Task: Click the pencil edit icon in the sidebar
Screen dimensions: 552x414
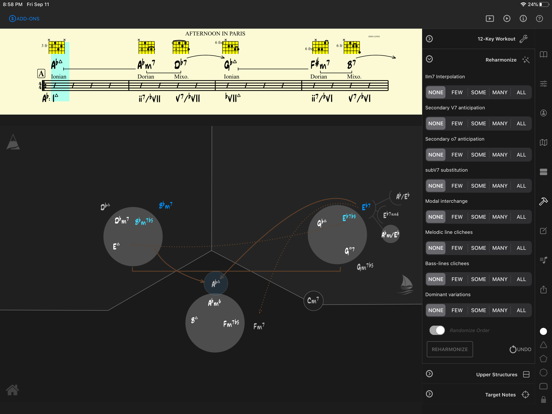Action: pos(544,231)
